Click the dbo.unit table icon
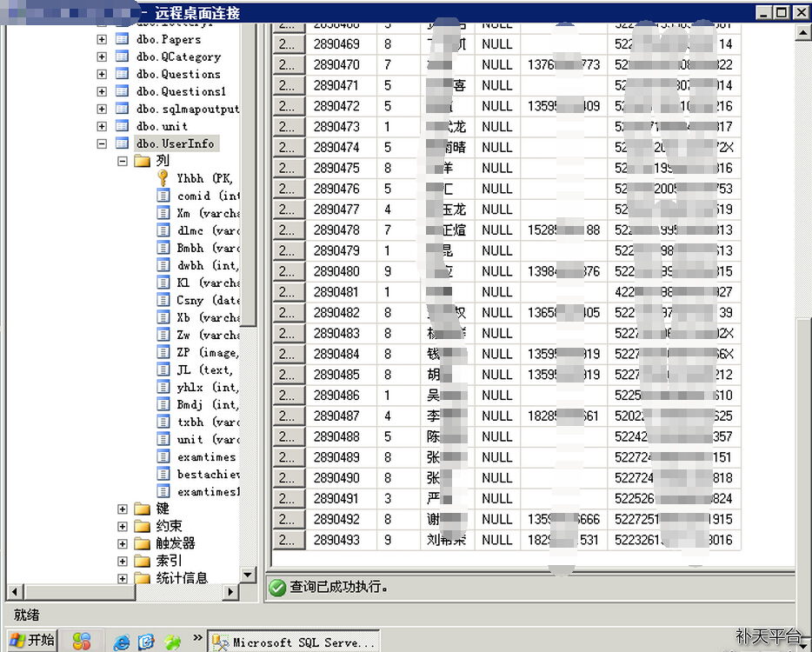Screen dimensions: 812x652 123,126
